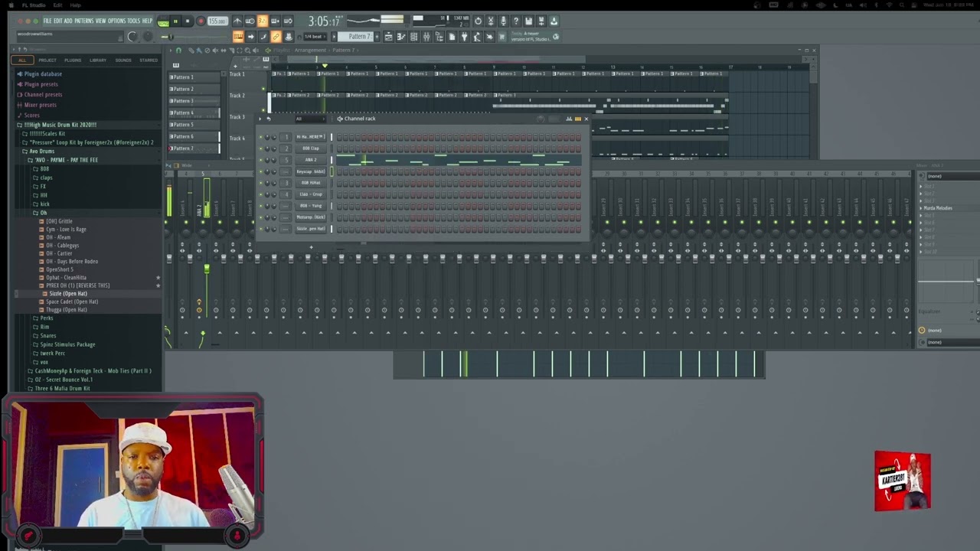
Task: Open the Channel rack All filter dropdown
Action: tap(311, 119)
